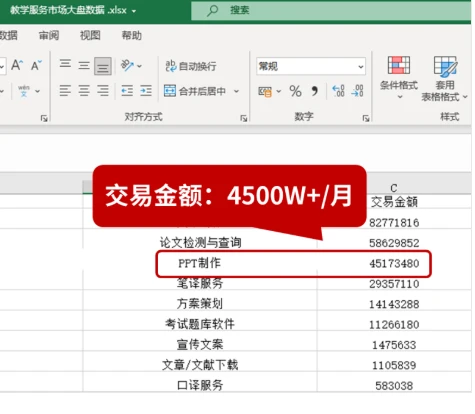Image resolution: width=475 pixels, height=414 pixels.
Task: Open the 审阅 ribbon tab
Action: tap(49, 35)
